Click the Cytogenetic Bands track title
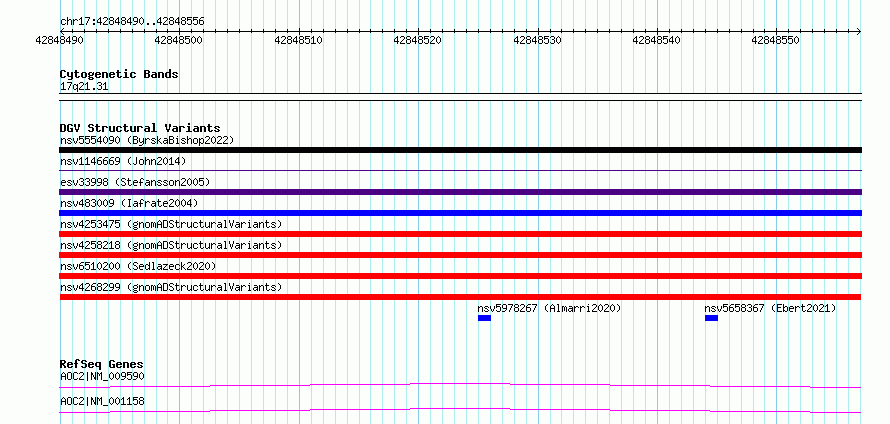This screenshot has width=890, height=424. click(119, 74)
